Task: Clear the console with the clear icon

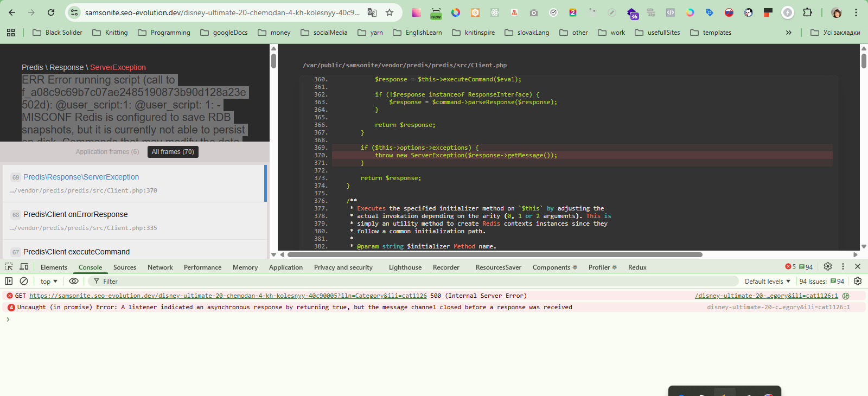Action: (24, 281)
